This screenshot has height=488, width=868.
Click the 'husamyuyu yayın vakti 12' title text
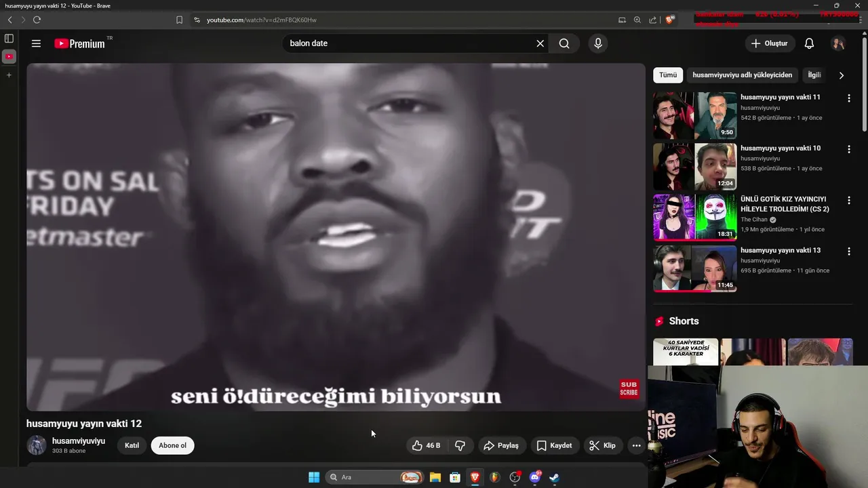tap(84, 424)
